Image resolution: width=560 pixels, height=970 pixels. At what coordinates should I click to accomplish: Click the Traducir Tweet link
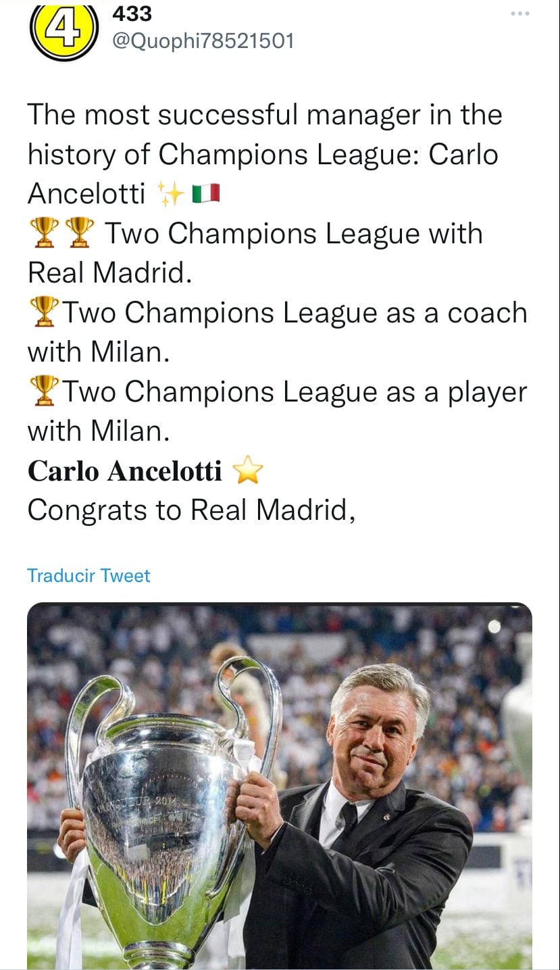[x=88, y=575]
